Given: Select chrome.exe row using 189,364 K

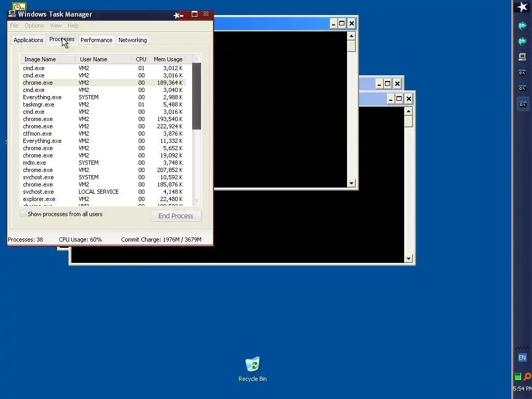Looking at the screenshot, I should click(x=103, y=83).
